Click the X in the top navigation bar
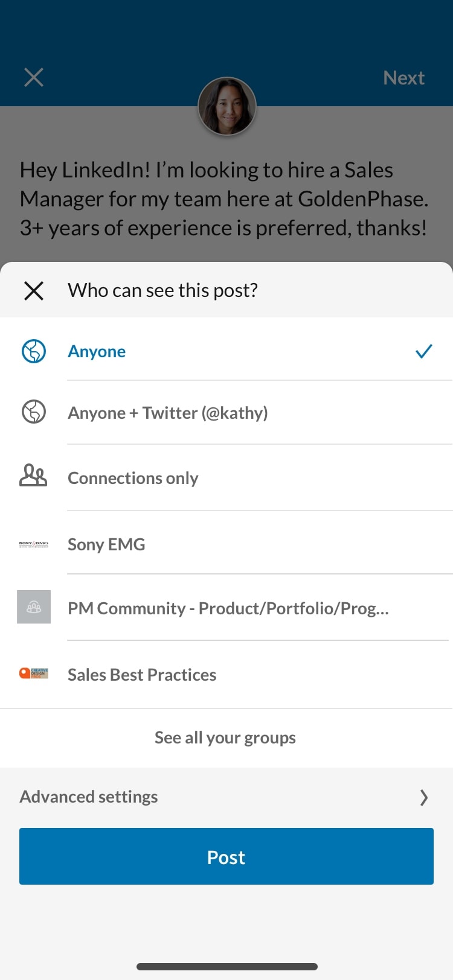Viewport: 453px width, 980px height. pyautogui.click(x=34, y=77)
